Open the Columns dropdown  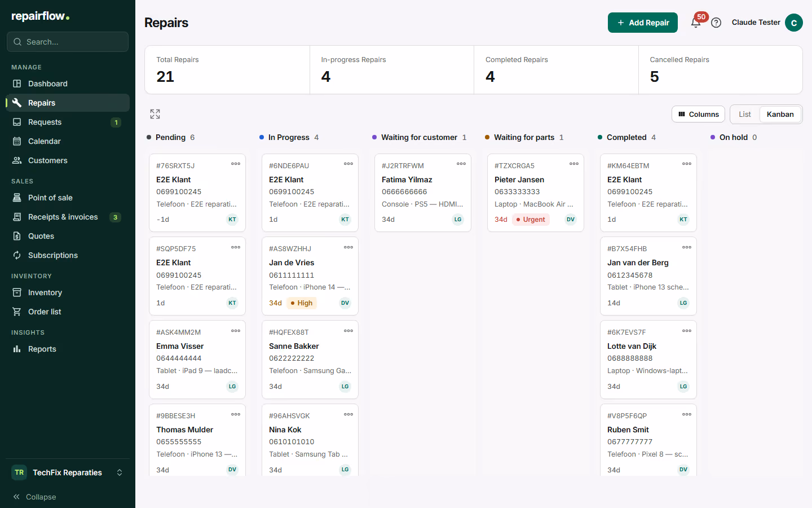pos(698,114)
